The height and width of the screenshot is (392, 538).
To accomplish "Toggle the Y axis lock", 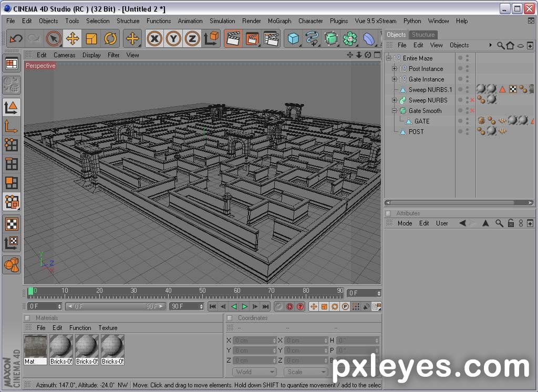I will click(x=173, y=38).
